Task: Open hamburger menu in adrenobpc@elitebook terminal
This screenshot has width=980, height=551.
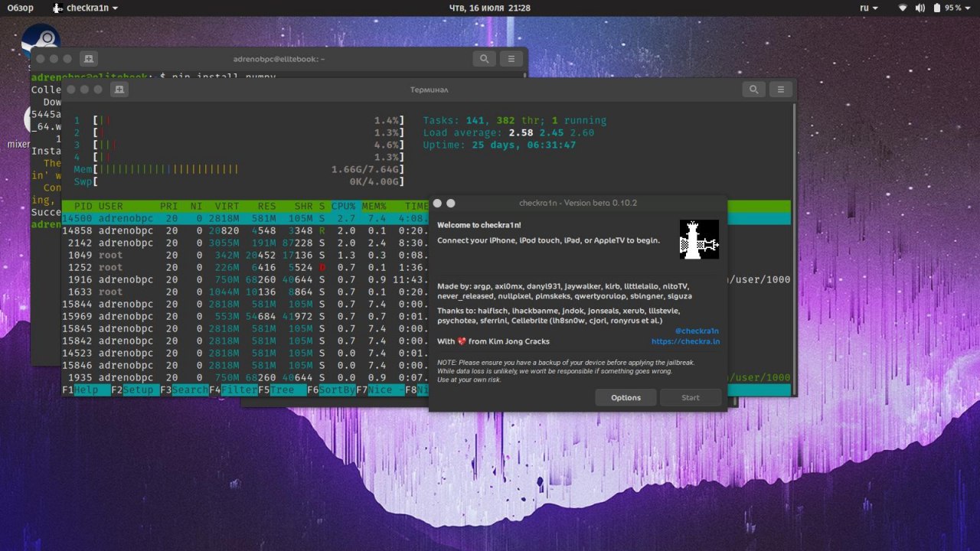Action: (511, 59)
